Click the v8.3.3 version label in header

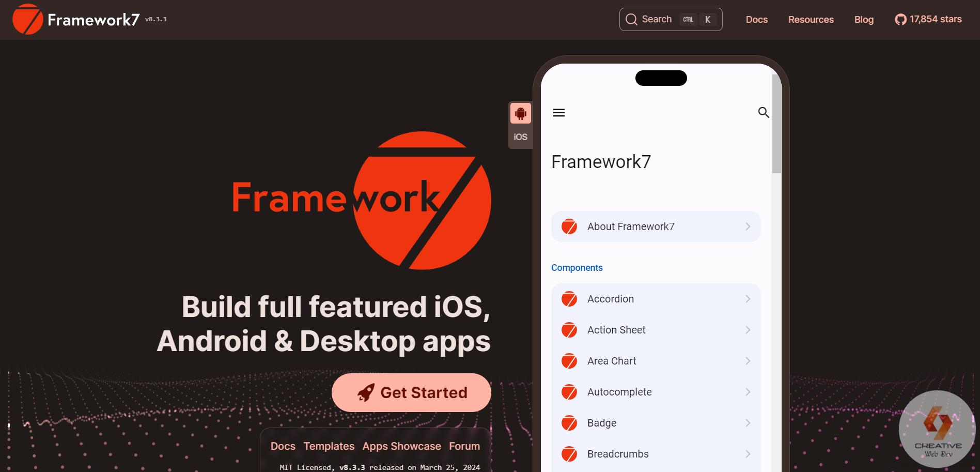pyautogui.click(x=156, y=19)
